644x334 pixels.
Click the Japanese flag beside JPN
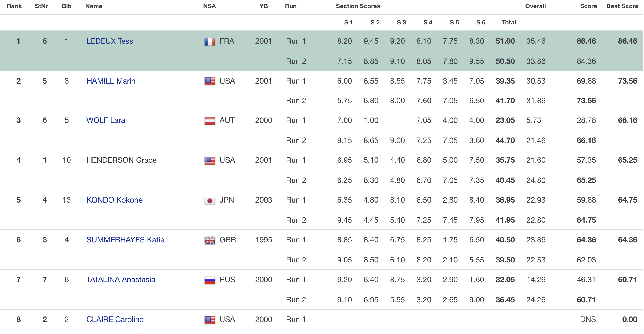point(209,200)
